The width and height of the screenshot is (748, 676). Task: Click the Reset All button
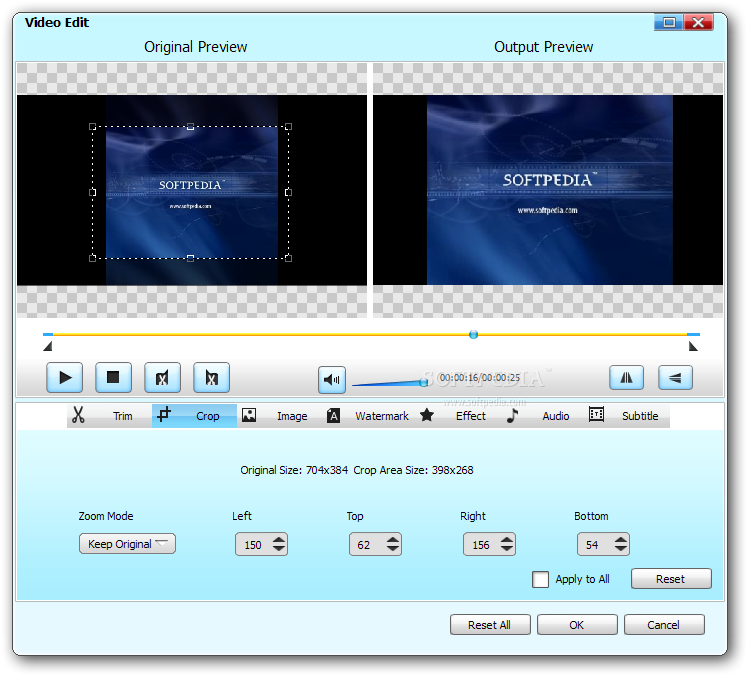490,624
